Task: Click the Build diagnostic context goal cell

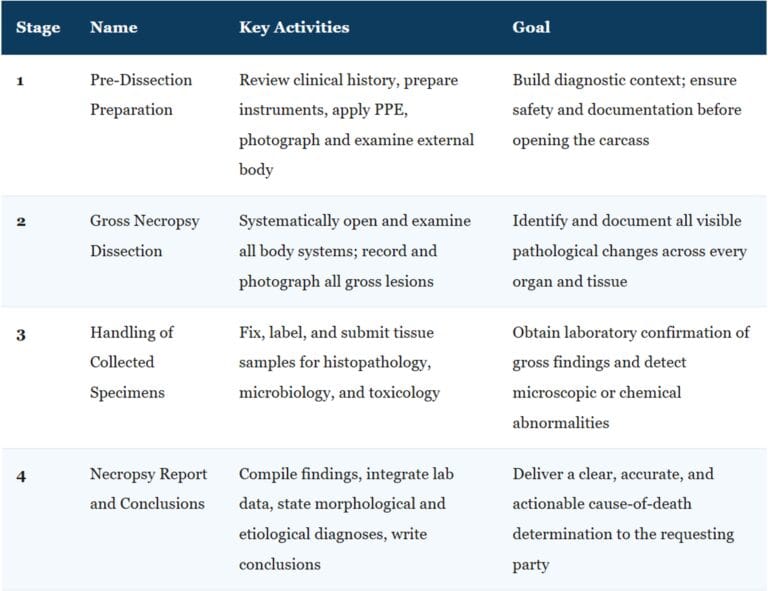Action: click(627, 110)
